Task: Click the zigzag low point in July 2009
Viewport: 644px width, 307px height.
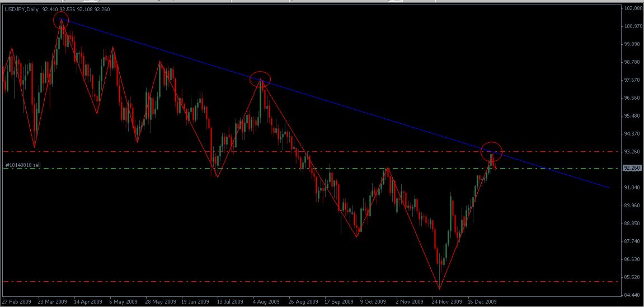Action: point(217,177)
